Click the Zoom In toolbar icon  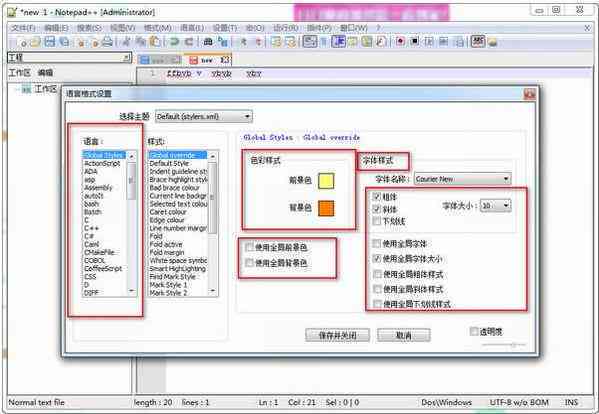243,42
